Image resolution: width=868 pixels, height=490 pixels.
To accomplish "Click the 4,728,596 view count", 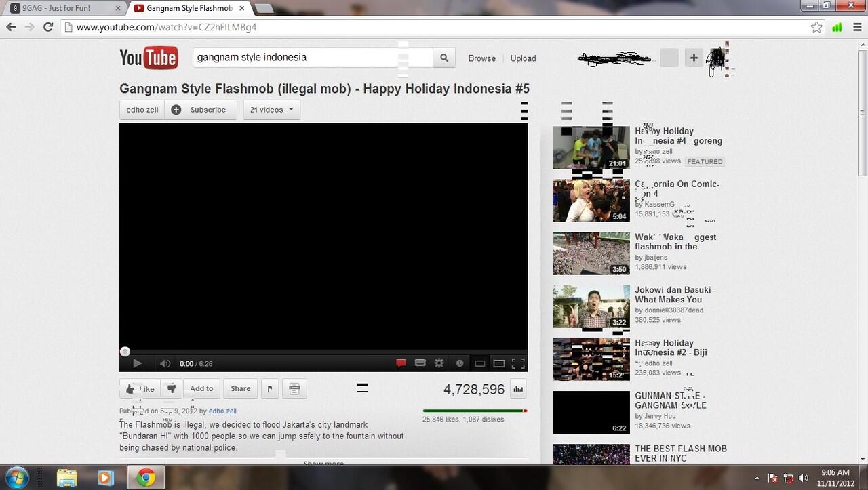I will 474,389.
